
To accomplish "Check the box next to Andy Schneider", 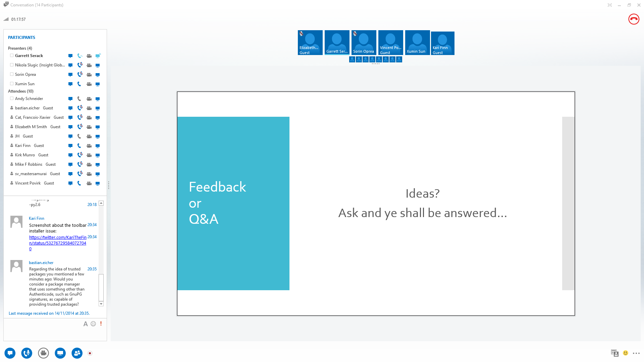I will point(12,99).
